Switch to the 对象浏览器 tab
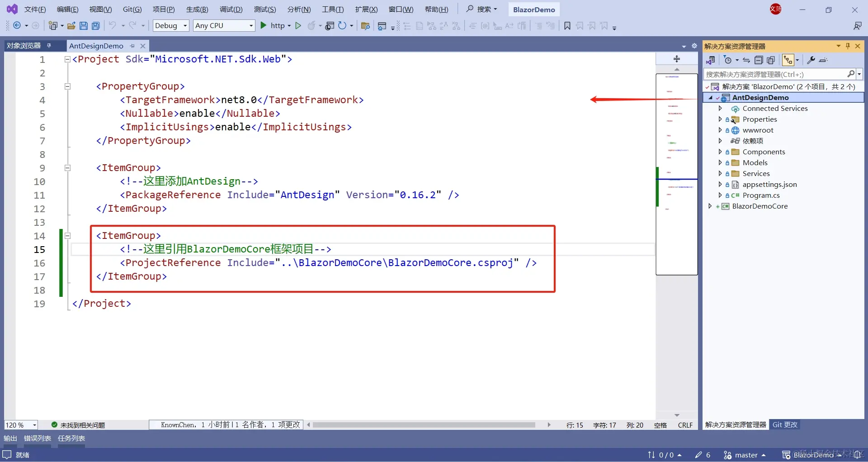868x462 pixels. coord(24,46)
